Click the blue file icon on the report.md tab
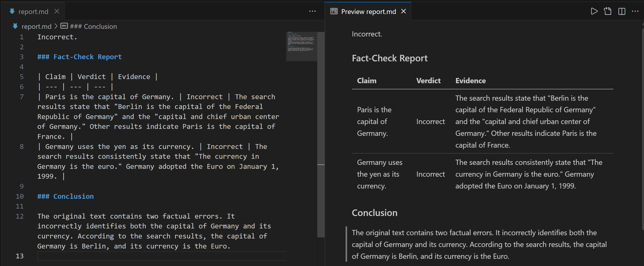Screen dimensions: 644x266 [12, 11]
